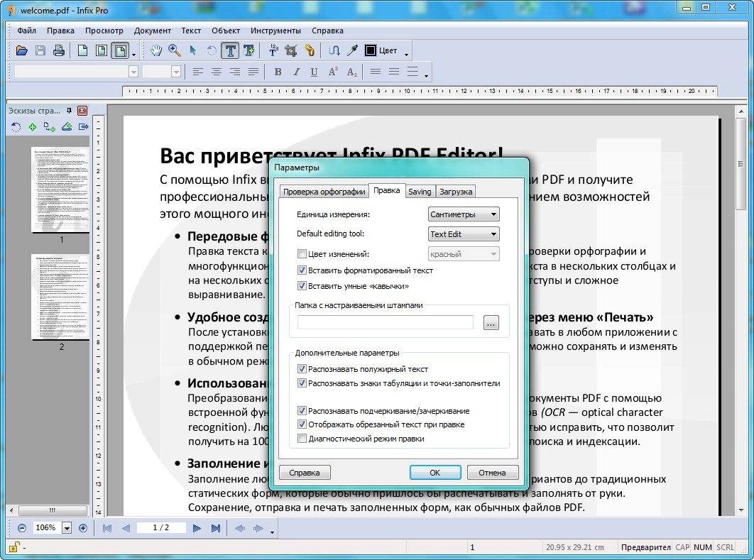The width and height of the screenshot is (754, 560).
Task: Click green plus add page icon
Action: (x=32, y=127)
